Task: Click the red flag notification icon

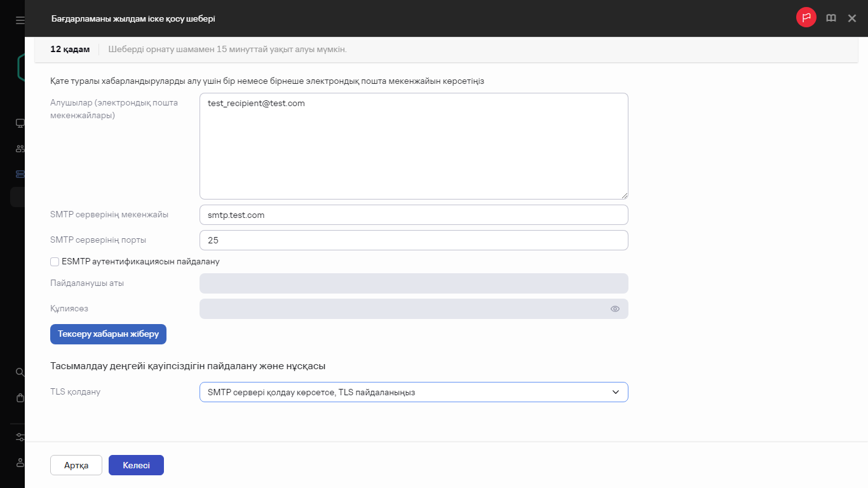Action: point(806,18)
